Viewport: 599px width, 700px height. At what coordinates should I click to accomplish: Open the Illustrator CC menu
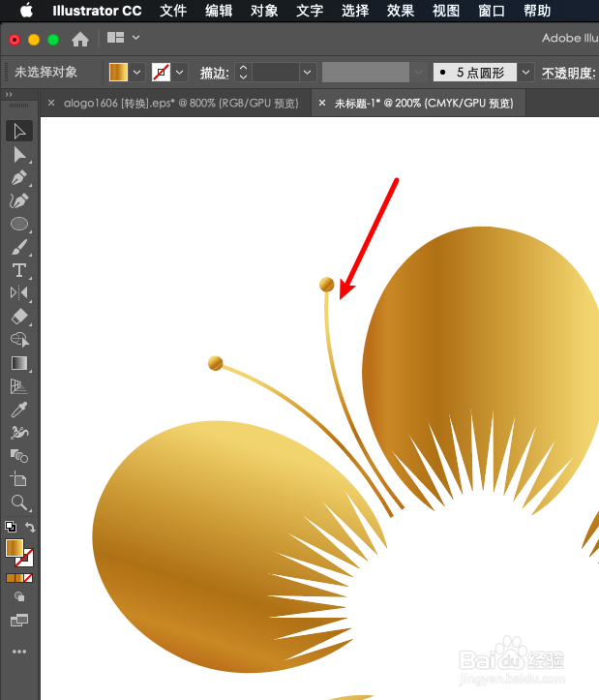click(97, 11)
